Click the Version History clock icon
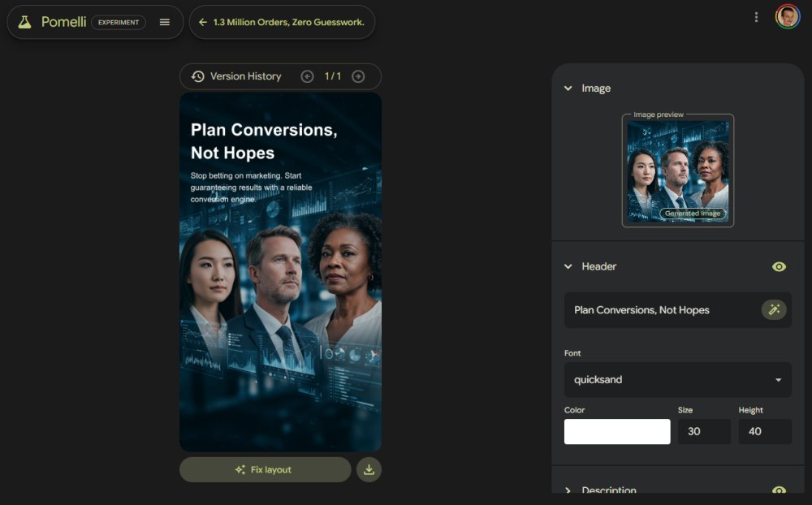 198,76
